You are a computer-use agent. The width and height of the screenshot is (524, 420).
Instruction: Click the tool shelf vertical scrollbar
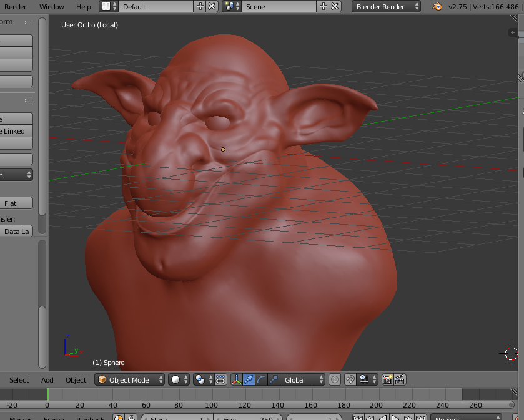pyautogui.click(x=42, y=125)
